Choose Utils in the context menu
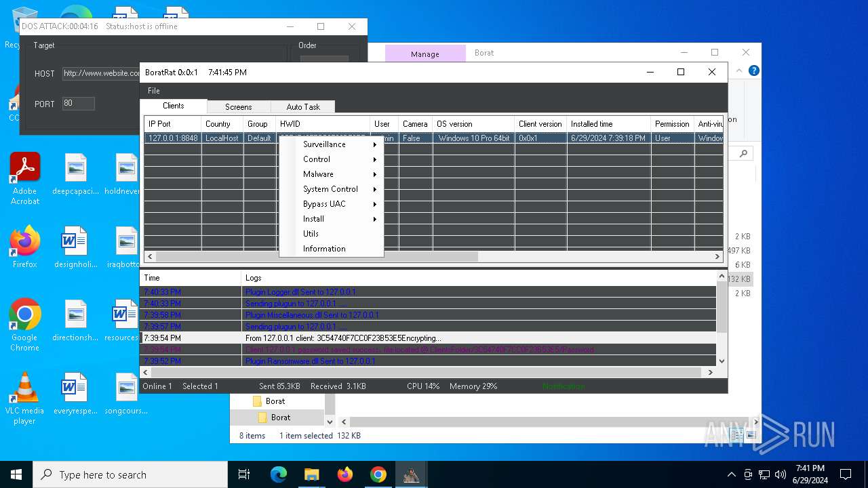The width and height of the screenshot is (868, 488). pos(331,234)
